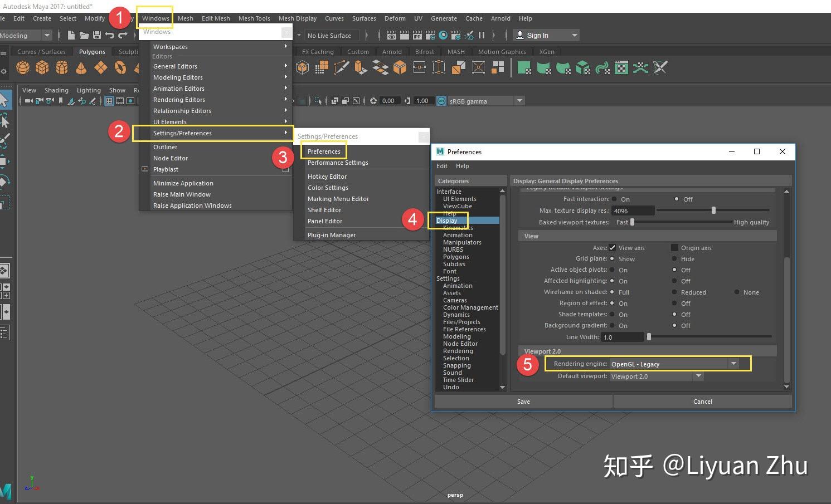Click the Max texture display res. slider handle
Viewport: 831px width, 504px height.
[x=713, y=211]
